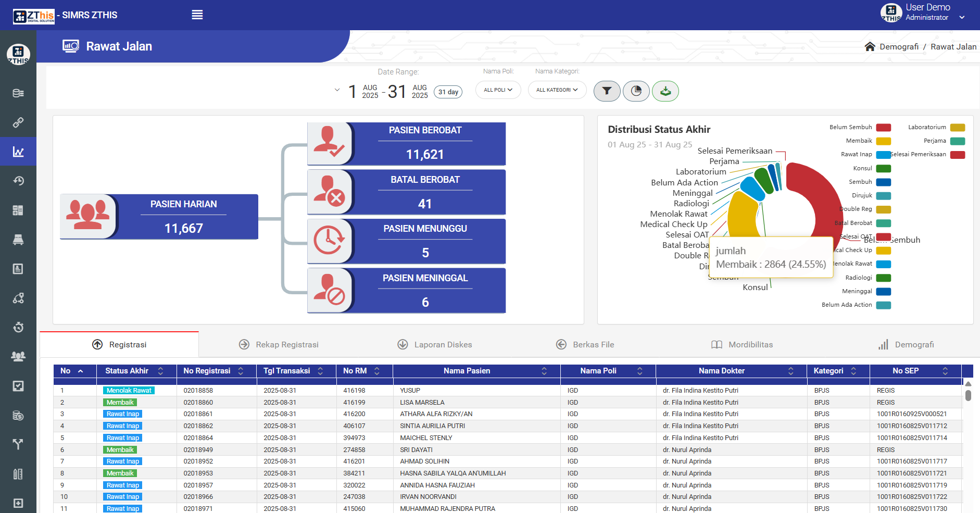Click the filter funnel icon button
The width and height of the screenshot is (980, 513).
coord(607,91)
